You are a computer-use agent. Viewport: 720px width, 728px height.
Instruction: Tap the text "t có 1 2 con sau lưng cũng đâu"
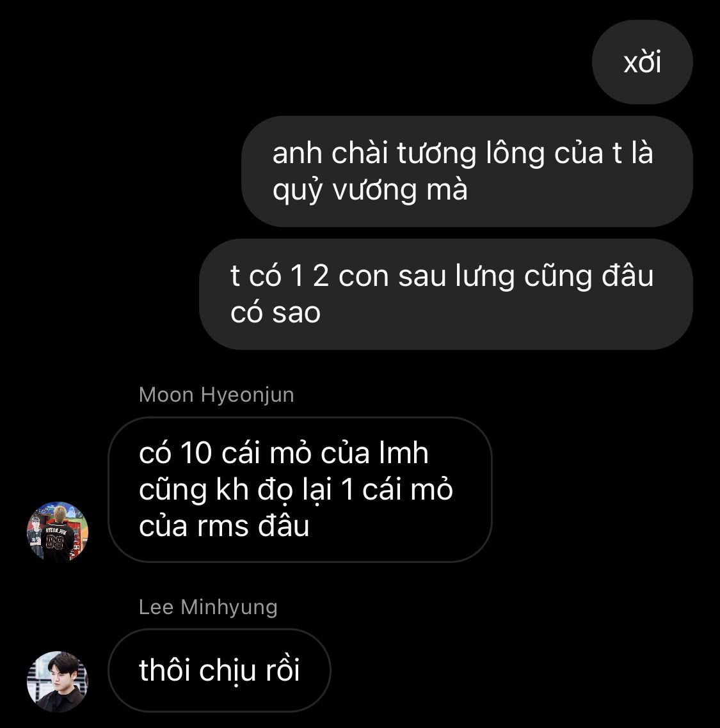tap(442, 276)
